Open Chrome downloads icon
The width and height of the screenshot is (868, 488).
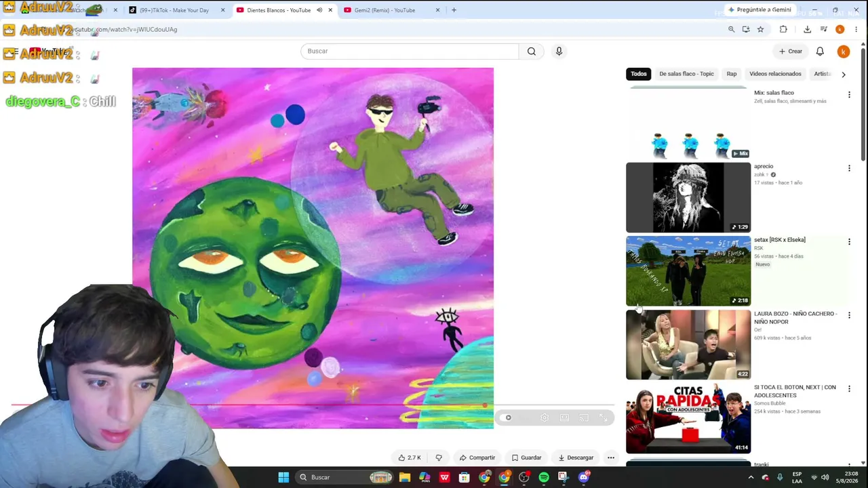[807, 29]
